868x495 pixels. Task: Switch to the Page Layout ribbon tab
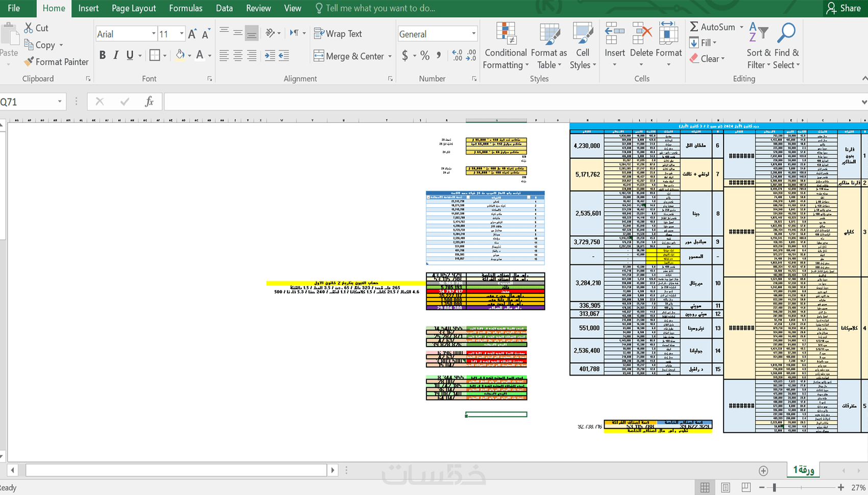tap(134, 8)
